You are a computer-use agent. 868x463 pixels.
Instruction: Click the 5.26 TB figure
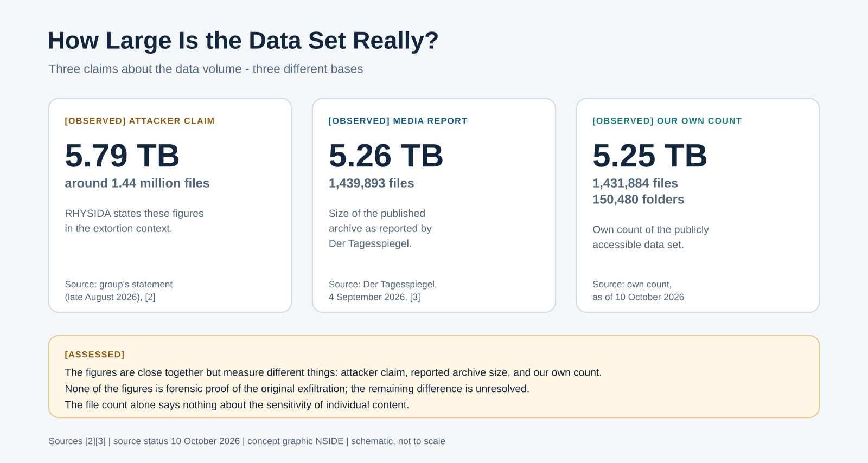coord(386,156)
